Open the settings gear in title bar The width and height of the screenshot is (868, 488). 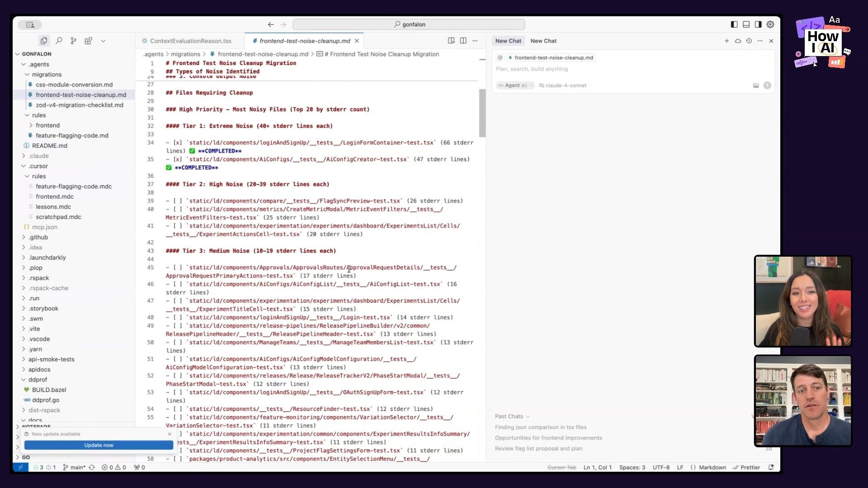(x=770, y=24)
